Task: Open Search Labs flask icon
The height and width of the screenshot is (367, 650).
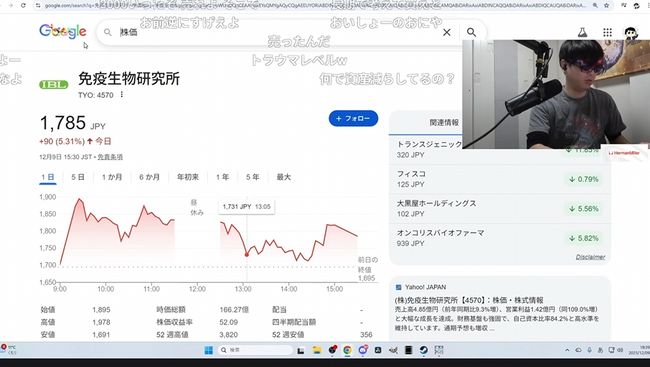Action: click(x=582, y=32)
